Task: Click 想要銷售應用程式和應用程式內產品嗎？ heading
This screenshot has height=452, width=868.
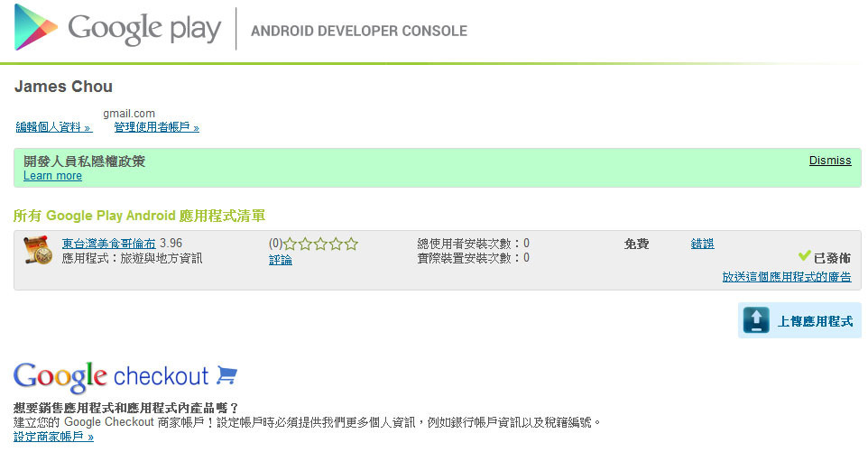Action: coord(126,408)
